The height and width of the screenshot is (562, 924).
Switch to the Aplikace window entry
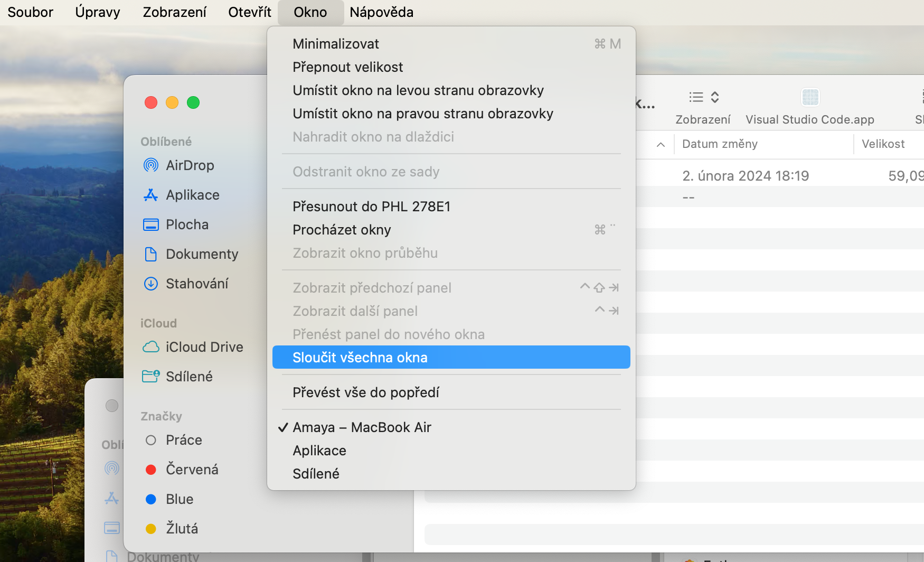pyautogui.click(x=451, y=451)
